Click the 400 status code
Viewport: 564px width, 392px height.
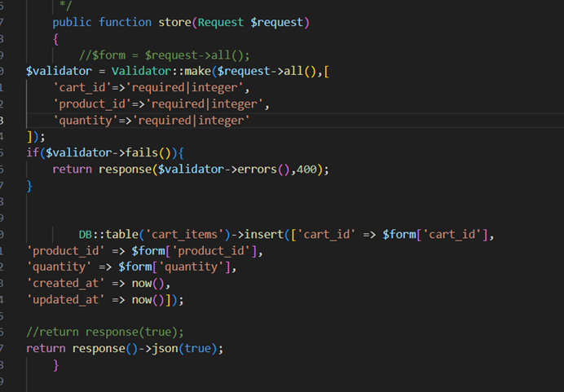point(306,170)
